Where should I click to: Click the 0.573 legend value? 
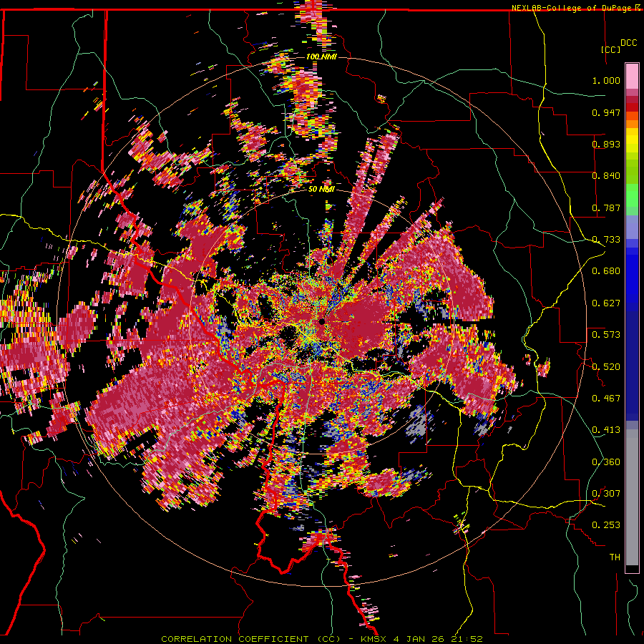coord(606,335)
